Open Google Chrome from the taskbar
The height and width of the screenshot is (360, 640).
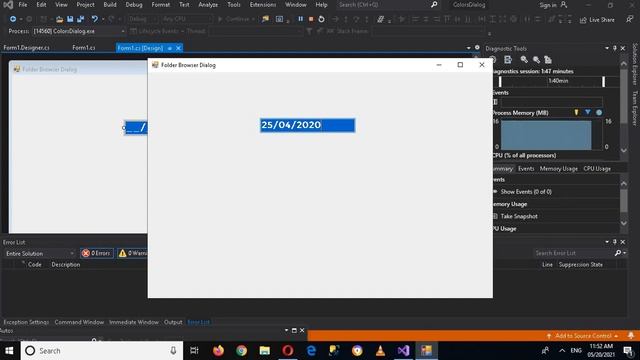pyautogui.click(x=241, y=351)
